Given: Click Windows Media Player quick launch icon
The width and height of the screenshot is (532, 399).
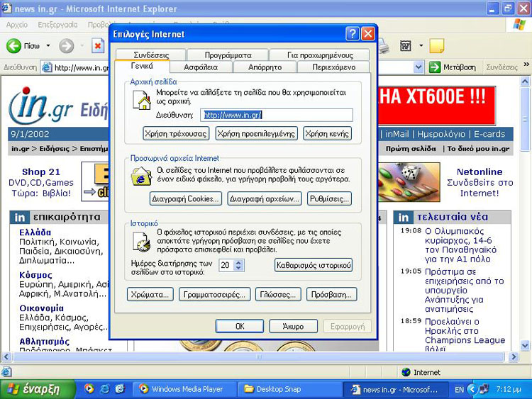Looking at the screenshot, I should tap(89, 388).
